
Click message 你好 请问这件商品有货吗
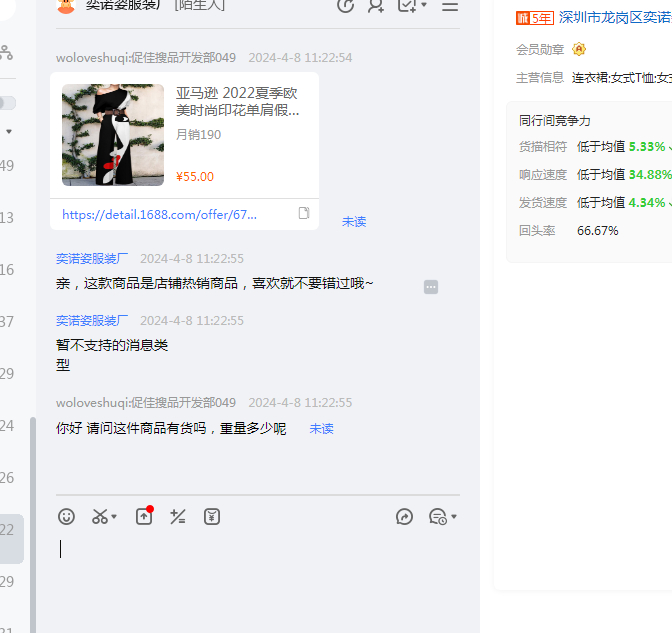coord(171,428)
